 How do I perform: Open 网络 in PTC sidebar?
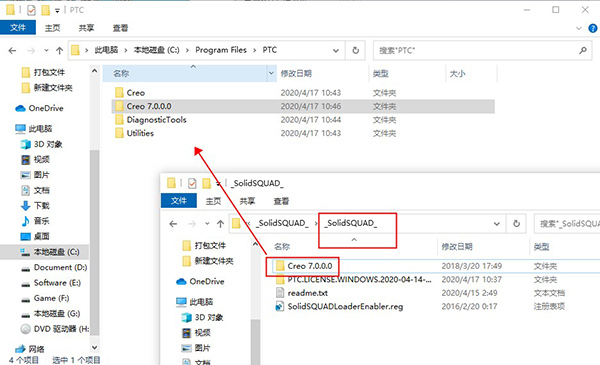click(30, 349)
